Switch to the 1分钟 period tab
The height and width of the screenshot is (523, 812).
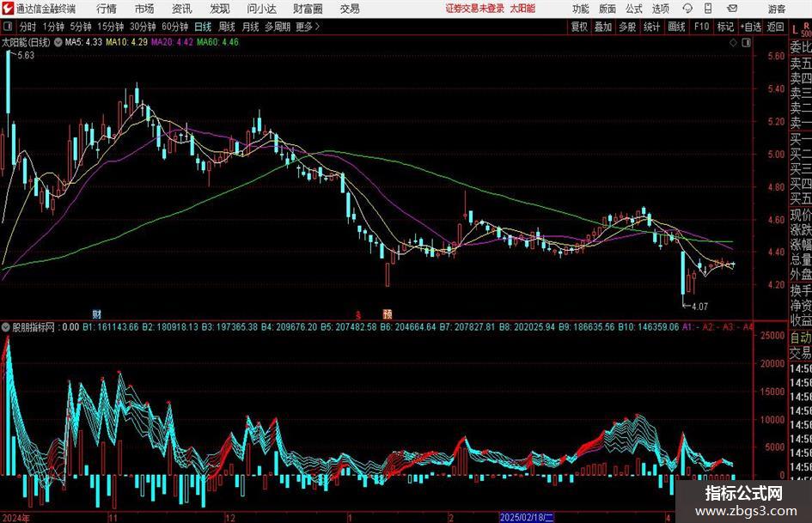click(53, 27)
